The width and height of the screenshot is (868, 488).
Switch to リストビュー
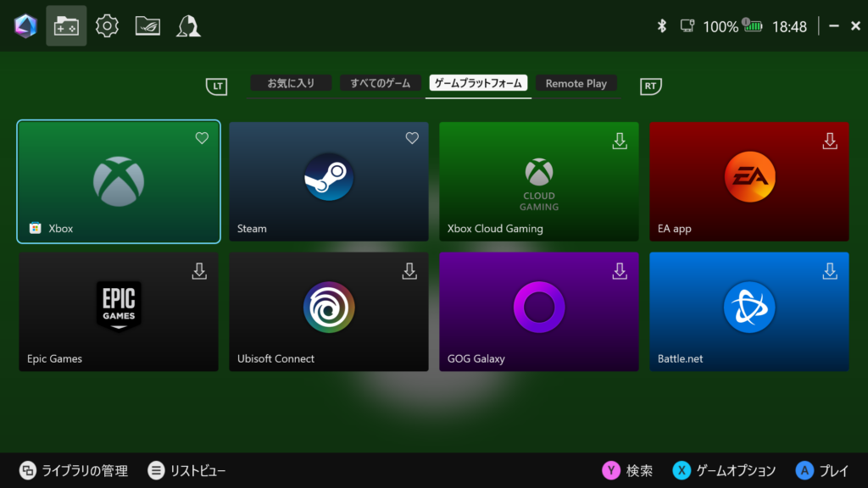click(187, 470)
